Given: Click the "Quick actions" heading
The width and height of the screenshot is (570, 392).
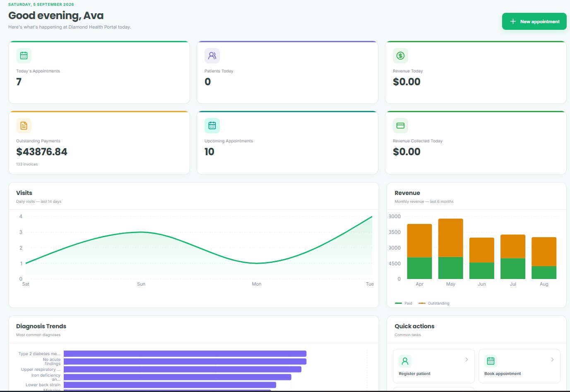Looking at the screenshot, I should 414,326.
